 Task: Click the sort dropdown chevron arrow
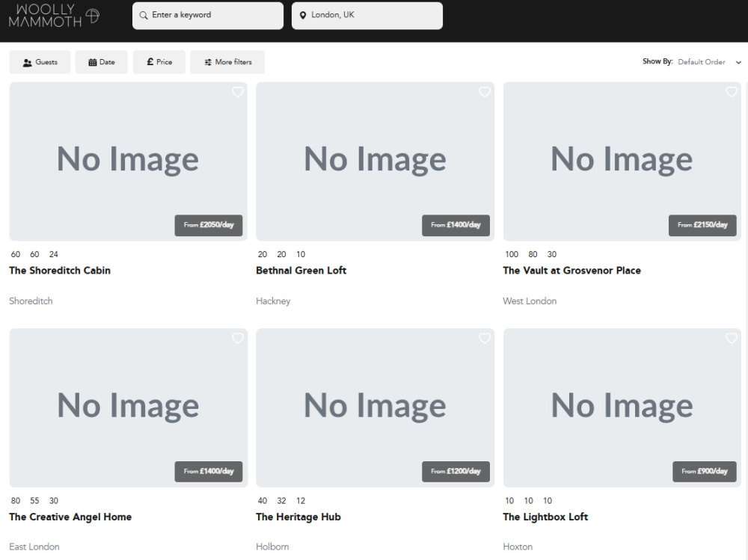[738, 63]
